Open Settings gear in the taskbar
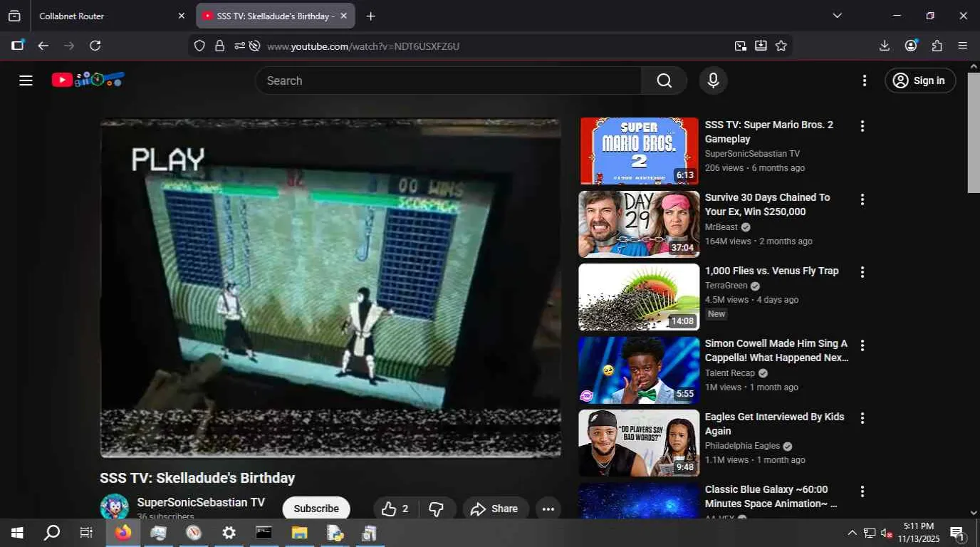 229,533
